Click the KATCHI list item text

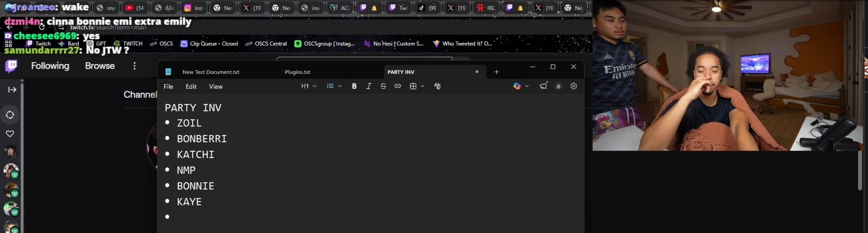tap(196, 155)
